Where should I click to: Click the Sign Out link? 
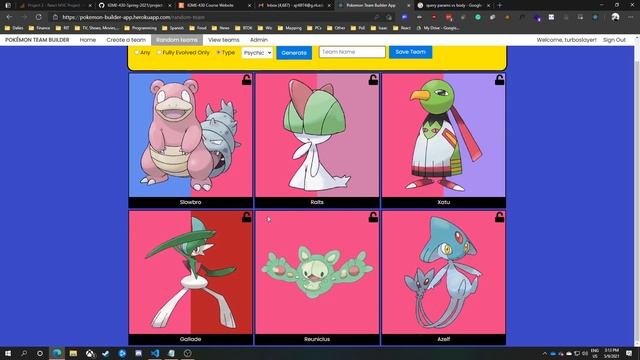(614, 40)
